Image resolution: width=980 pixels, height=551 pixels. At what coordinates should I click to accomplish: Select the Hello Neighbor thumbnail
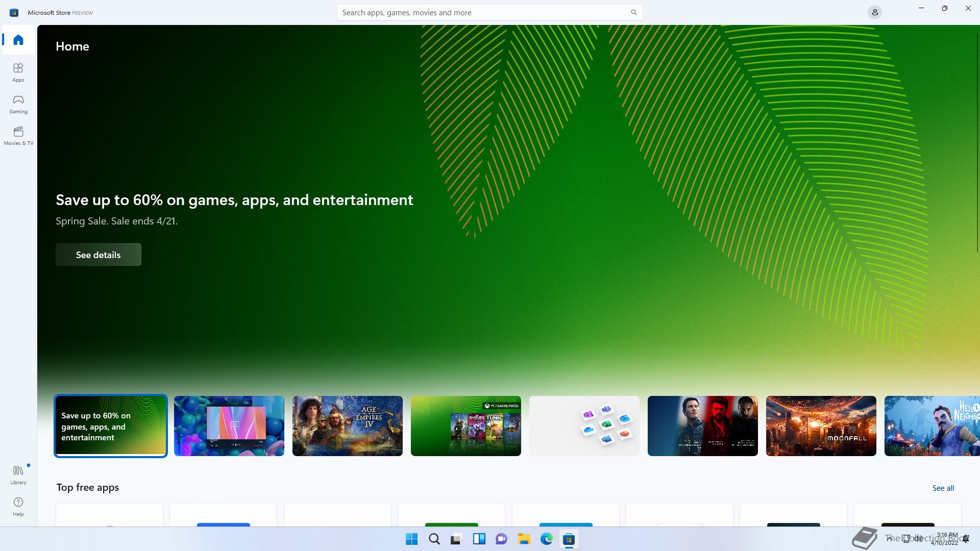932,425
